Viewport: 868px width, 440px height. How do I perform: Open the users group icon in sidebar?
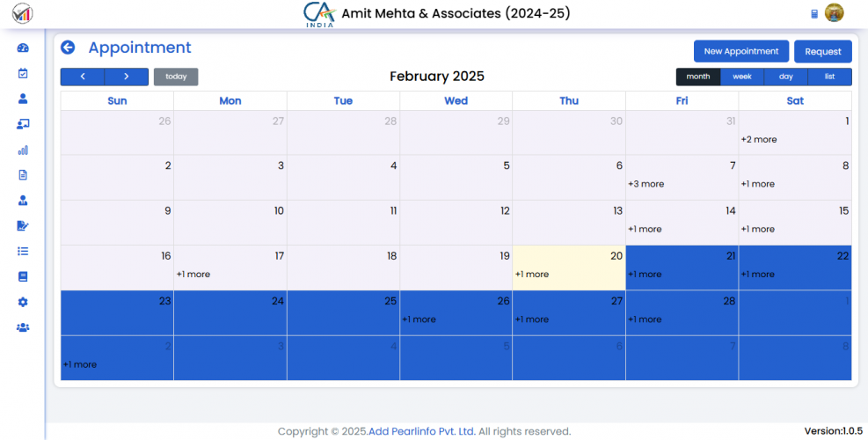point(23,327)
